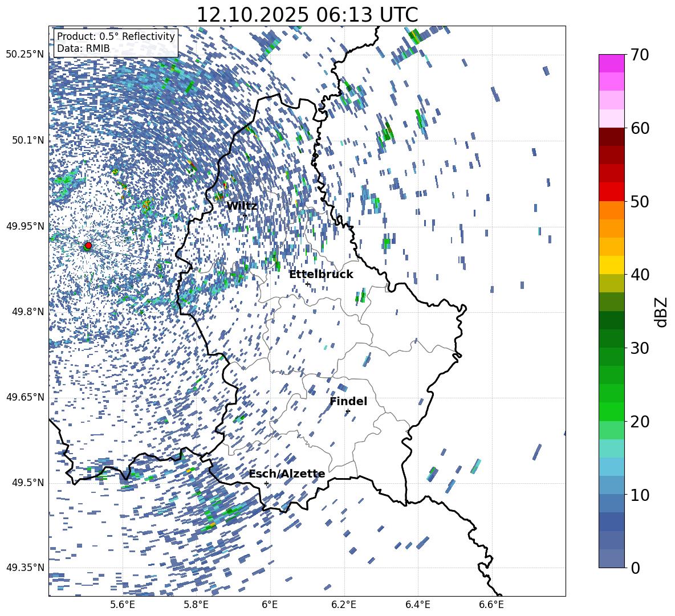This screenshot has width=675, height=616.
Task: Click the 6°E longitude label
Action: [270, 605]
